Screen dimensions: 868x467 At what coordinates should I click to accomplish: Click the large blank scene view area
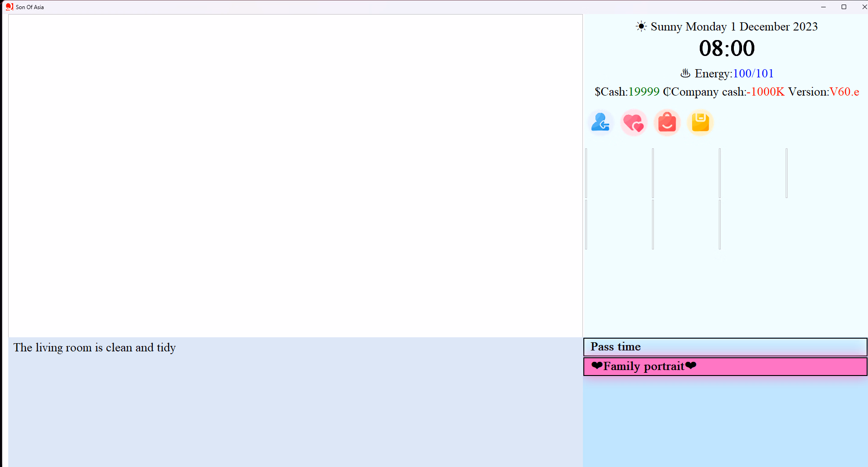(296, 176)
